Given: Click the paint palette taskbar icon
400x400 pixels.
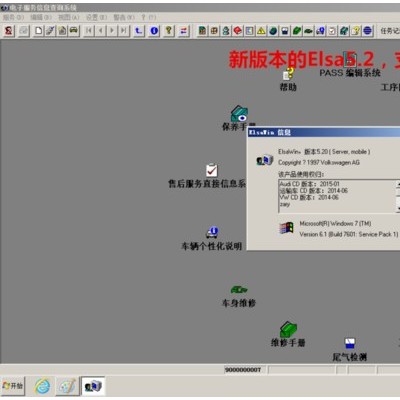Looking at the screenshot, I should pyautogui.click(x=68, y=386).
